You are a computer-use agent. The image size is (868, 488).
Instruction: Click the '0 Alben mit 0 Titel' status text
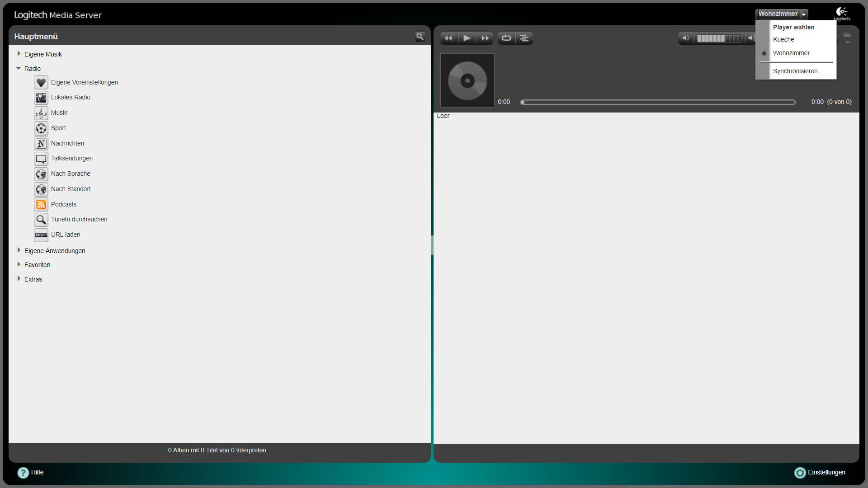218,450
